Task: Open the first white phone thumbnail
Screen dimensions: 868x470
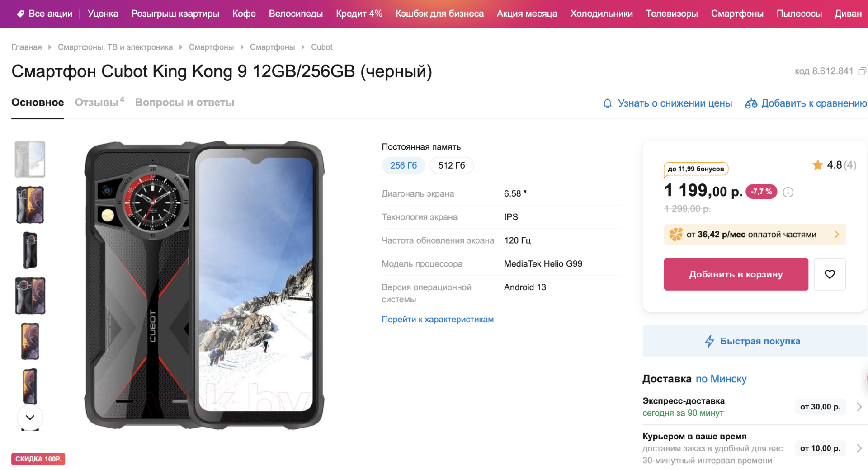Action: [x=30, y=159]
